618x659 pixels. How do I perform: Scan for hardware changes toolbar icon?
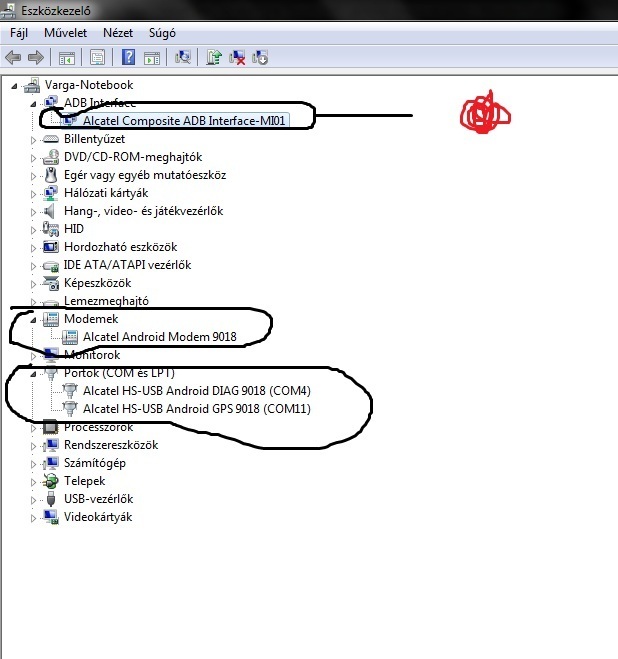pos(183,57)
